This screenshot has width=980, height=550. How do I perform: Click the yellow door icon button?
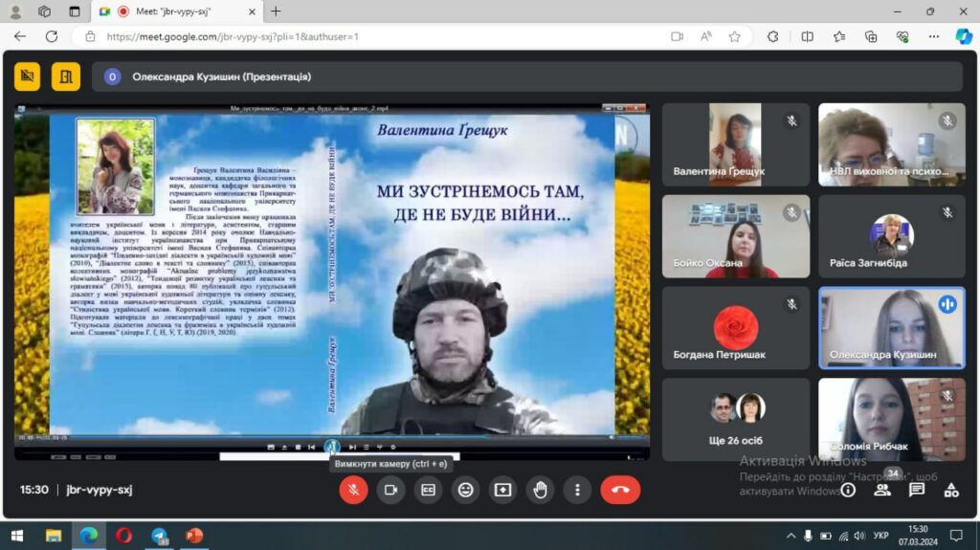click(66, 77)
